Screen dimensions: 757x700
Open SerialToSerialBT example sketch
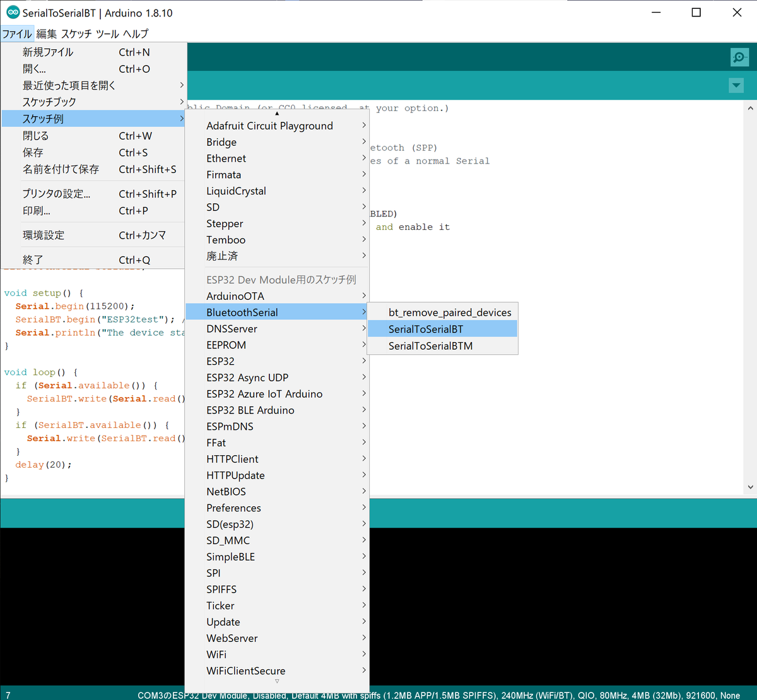point(443,329)
